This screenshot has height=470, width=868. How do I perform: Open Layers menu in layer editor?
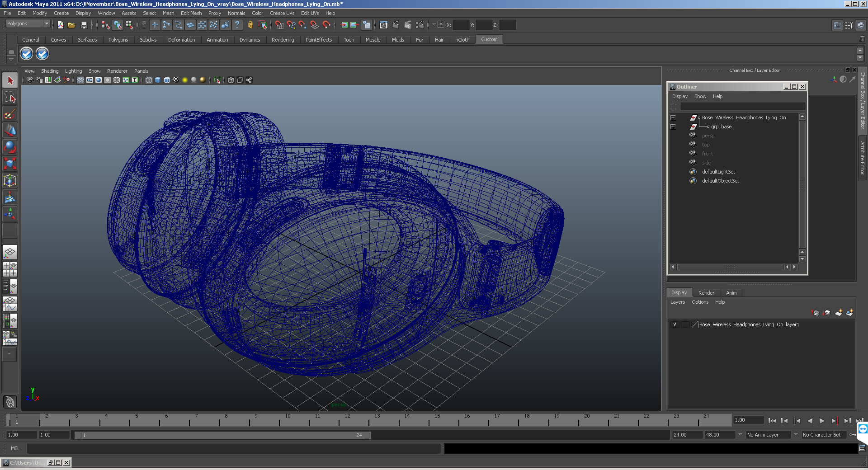click(677, 302)
